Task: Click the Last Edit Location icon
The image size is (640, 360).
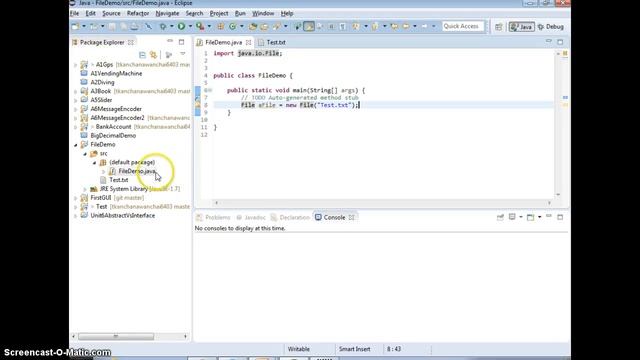Action: point(394,27)
